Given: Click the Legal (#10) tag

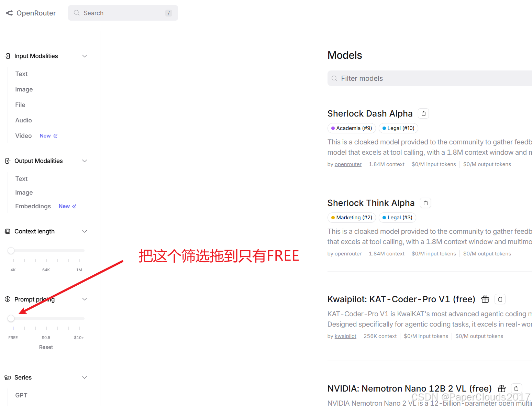Looking at the screenshot, I should click(398, 128).
